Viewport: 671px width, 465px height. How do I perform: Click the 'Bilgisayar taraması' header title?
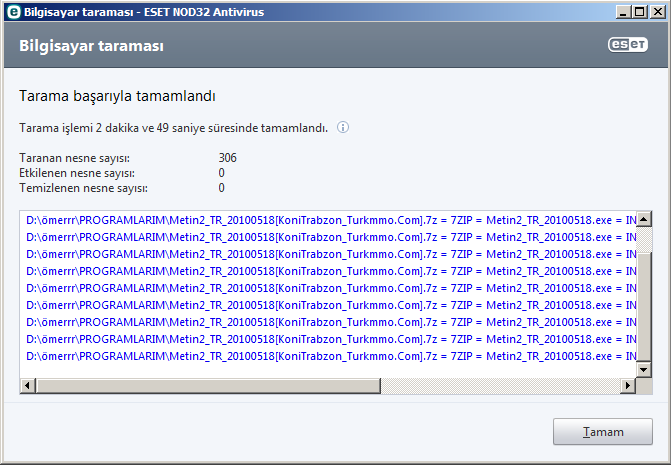[x=91, y=46]
